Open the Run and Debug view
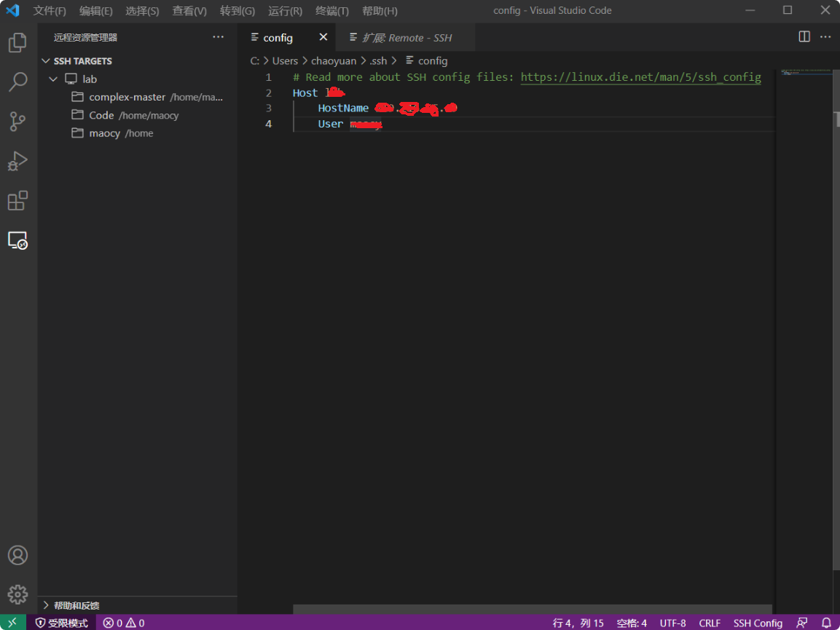This screenshot has width=840, height=630. tap(17, 161)
